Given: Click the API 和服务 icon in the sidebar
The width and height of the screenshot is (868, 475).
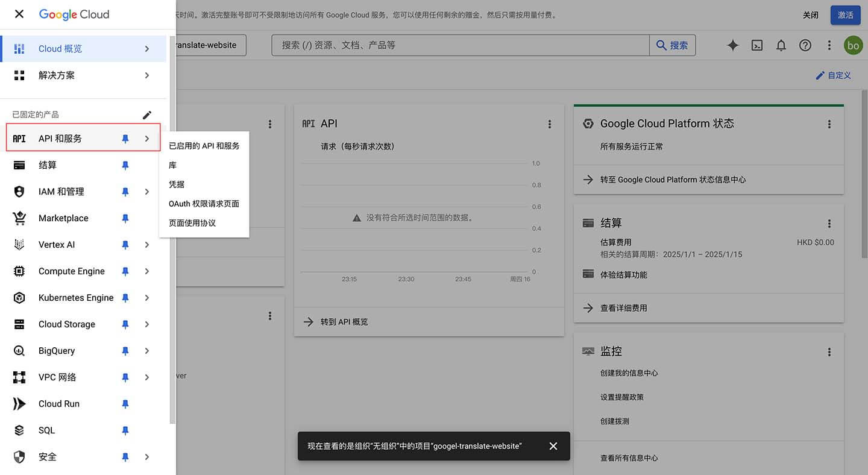Looking at the screenshot, I should pyautogui.click(x=19, y=139).
